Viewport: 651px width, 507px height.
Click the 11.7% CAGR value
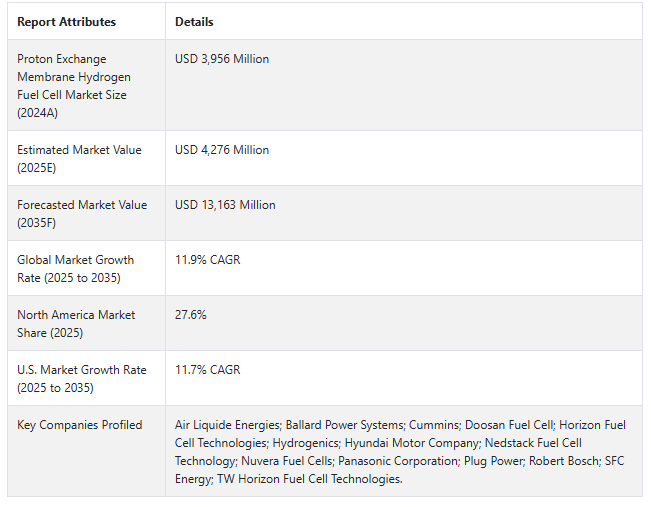(x=207, y=370)
